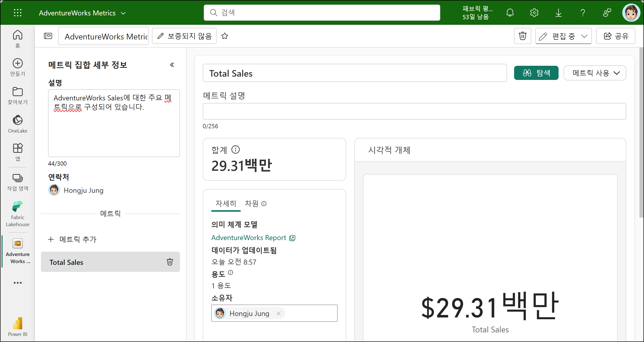Open the Power BI experience switcher

[x=18, y=327]
